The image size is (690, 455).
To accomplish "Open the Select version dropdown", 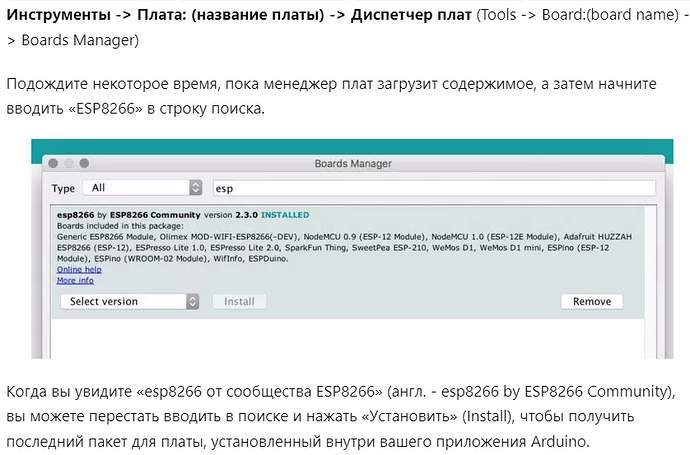I will [129, 301].
